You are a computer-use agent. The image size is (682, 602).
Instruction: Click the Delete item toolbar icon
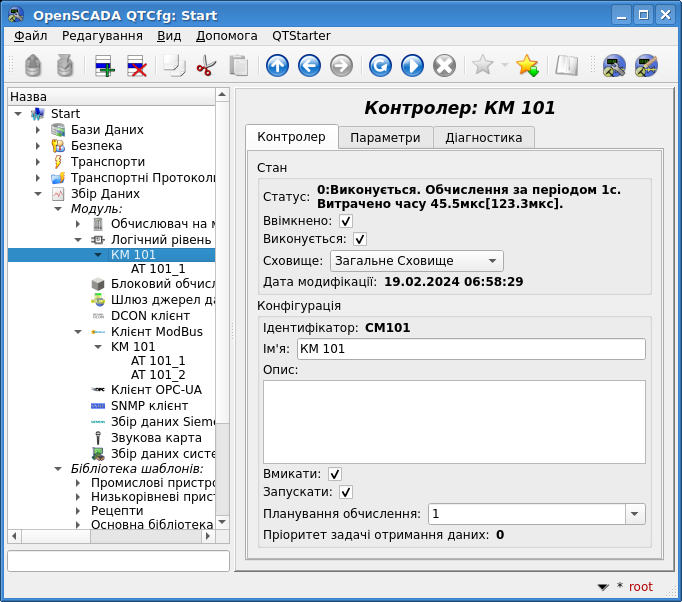[137, 66]
